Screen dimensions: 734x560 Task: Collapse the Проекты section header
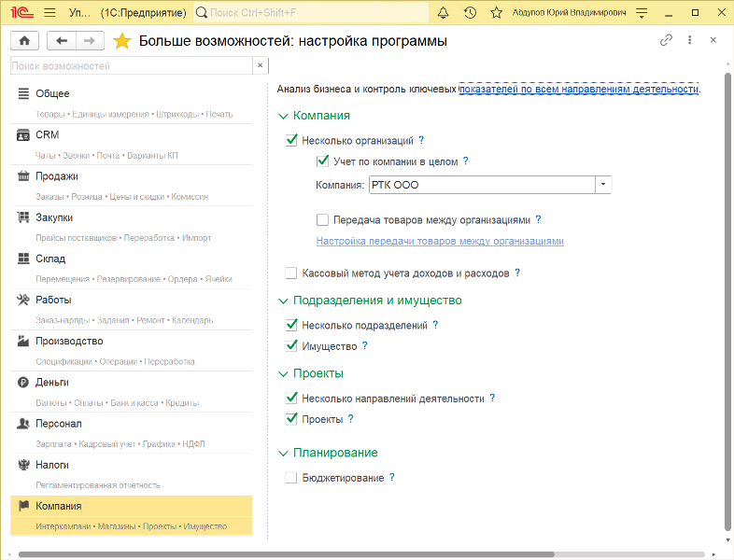click(x=283, y=374)
